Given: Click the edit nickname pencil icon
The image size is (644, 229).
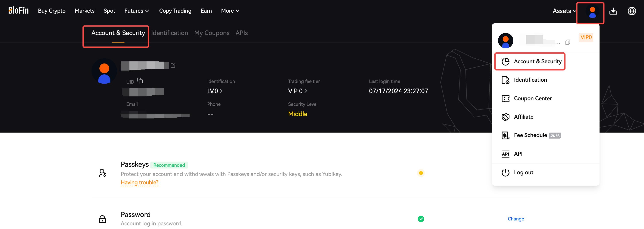Looking at the screenshot, I should [x=173, y=65].
